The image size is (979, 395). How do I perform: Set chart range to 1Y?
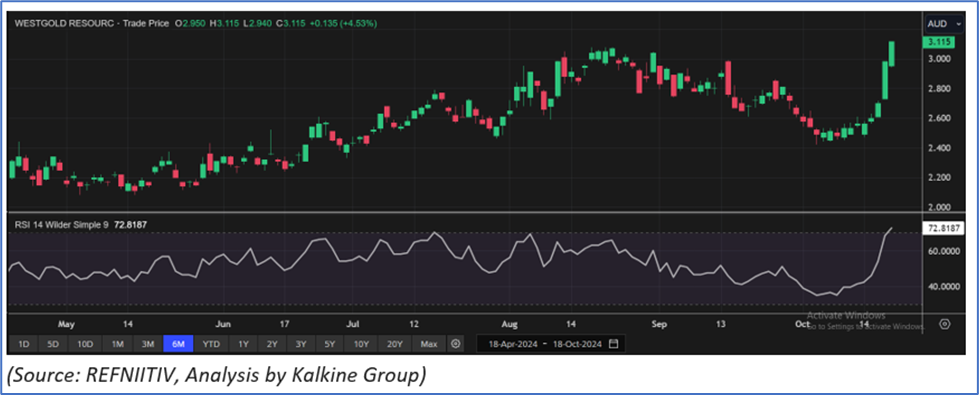[244, 344]
